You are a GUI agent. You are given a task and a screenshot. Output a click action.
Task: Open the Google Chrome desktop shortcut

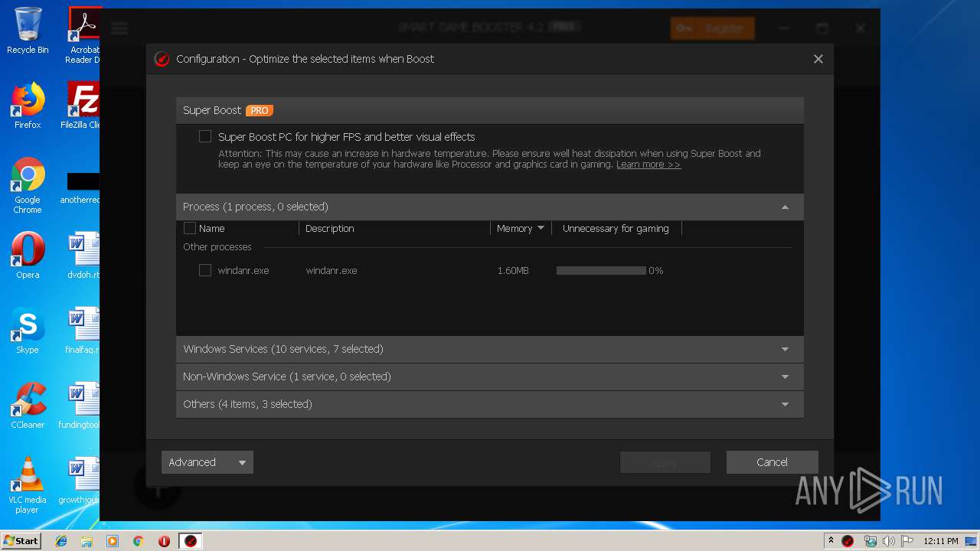coord(28,185)
